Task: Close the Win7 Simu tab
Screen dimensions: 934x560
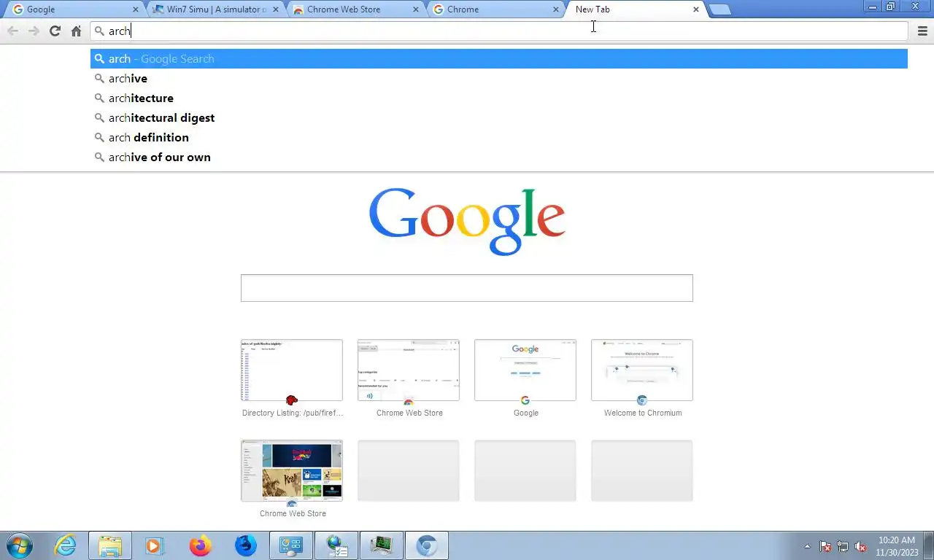Action: pyautogui.click(x=275, y=9)
